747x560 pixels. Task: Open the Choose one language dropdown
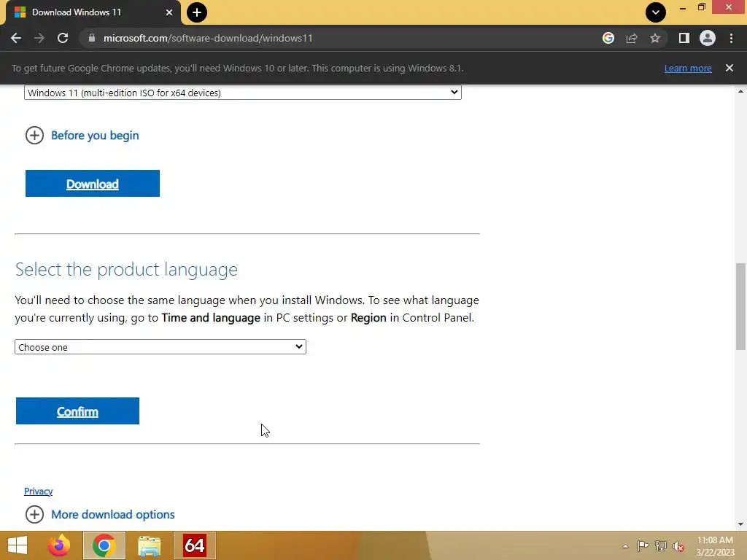click(x=160, y=346)
